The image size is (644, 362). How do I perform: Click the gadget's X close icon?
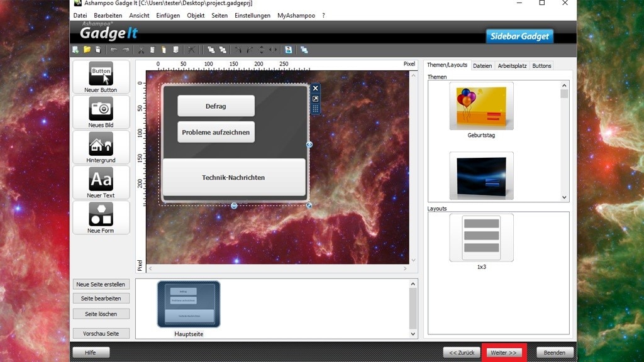point(316,89)
